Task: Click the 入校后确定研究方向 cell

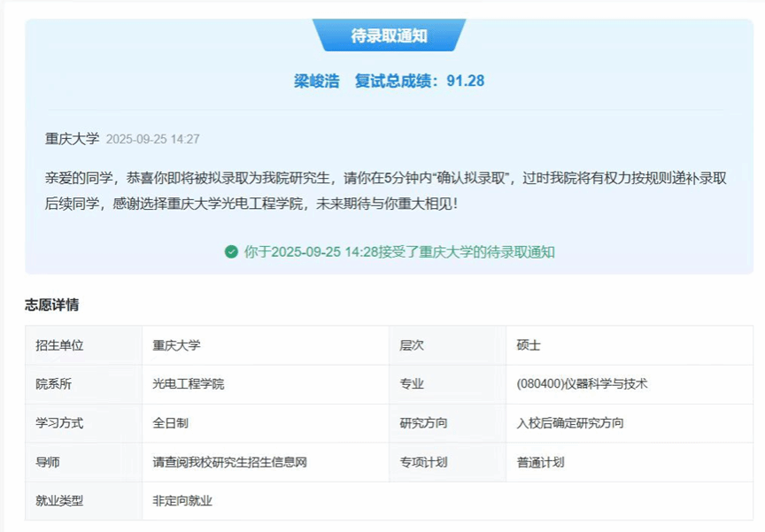Action: pyautogui.click(x=570, y=423)
